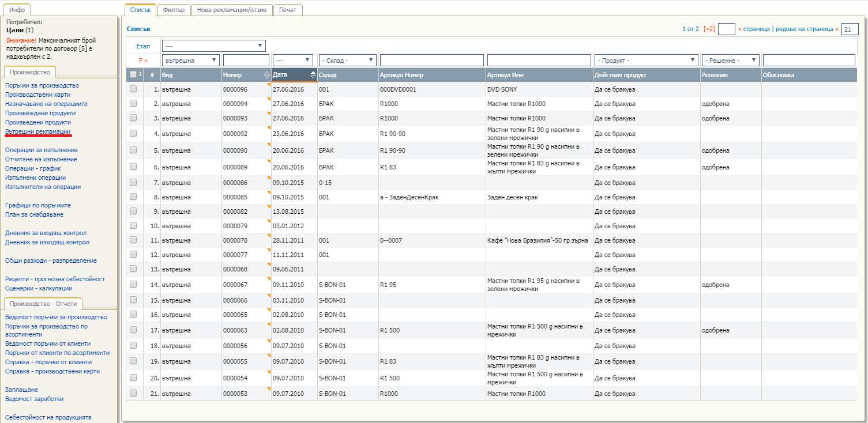The height and width of the screenshot is (423, 868).
Task: Click the 'а - ЗаденДесенКрак' cell
Action: pos(409,197)
